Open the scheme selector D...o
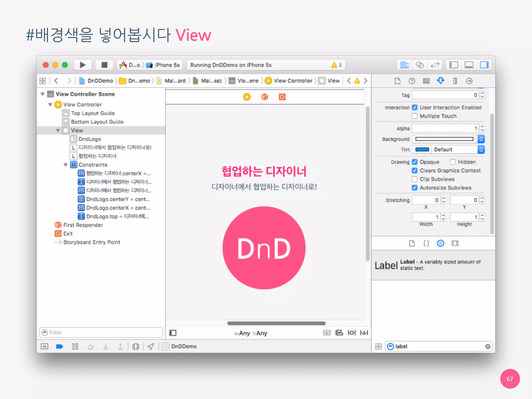Image resolution: width=532 pixels, height=399 pixels. coord(130,65)
